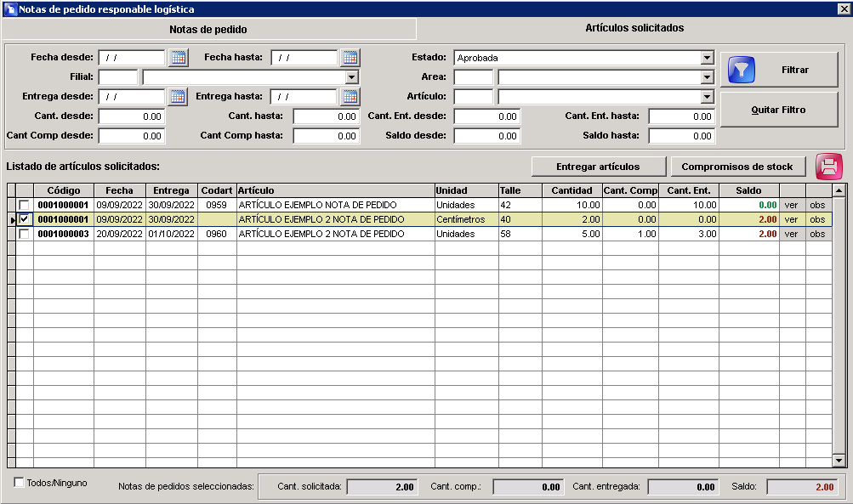Tick the checkbox for the row with Codart 0959
Viewport: 853px width, 504px height.
click(x=24, y=205)
